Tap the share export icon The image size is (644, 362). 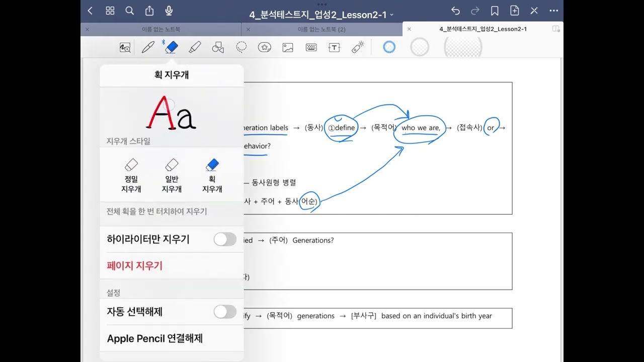(x=149, y=11)
